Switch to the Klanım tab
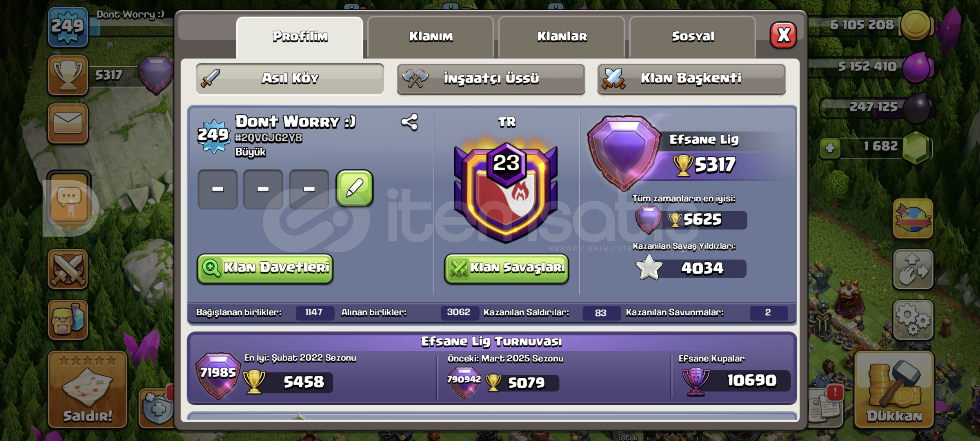980x441 pixels. 431,37
